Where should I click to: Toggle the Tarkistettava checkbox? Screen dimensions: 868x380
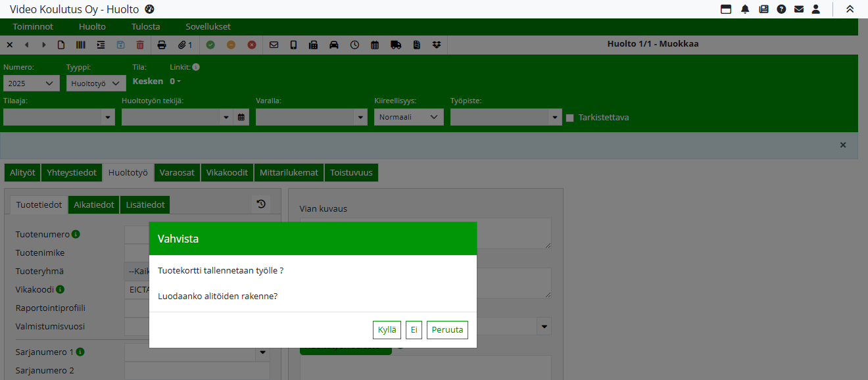pyautogui.click(x=570, y=118)
